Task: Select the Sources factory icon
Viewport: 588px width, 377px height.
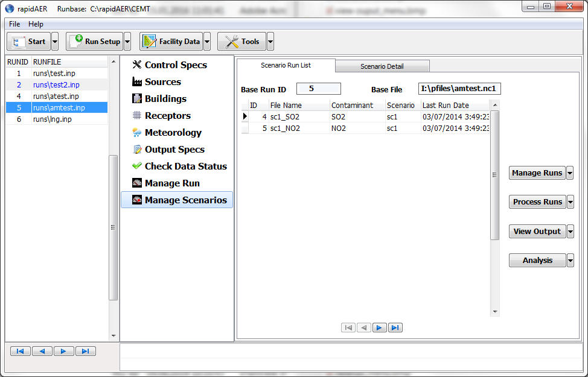Action: tap(136, 82)
